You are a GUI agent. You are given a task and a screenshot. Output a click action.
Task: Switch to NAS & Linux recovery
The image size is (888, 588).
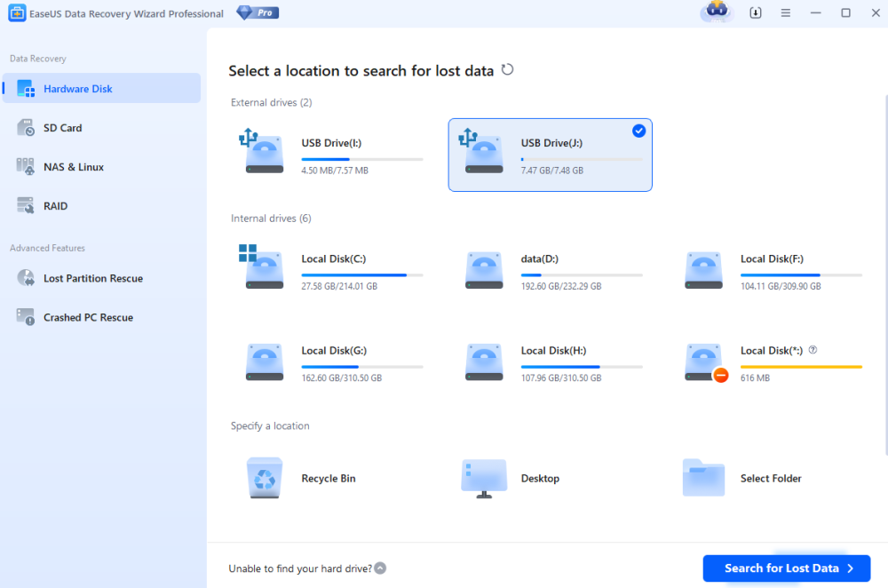pyautogui.click(x=74, y=167)
